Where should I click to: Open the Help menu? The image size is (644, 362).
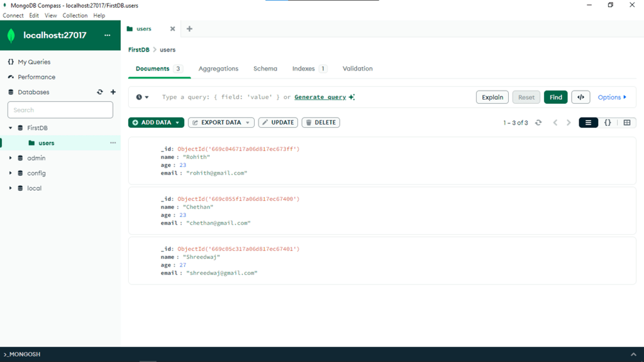pos(99,15)
